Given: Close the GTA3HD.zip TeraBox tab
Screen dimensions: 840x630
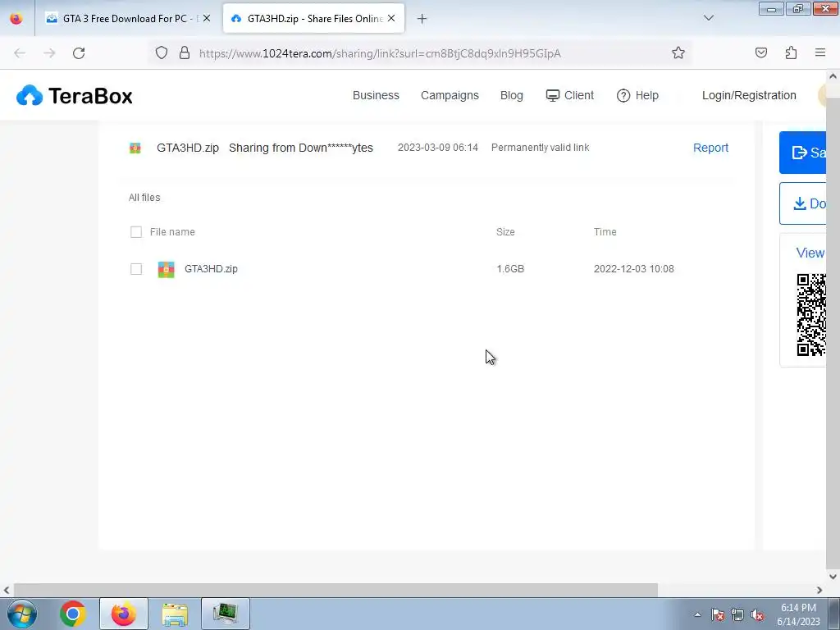Looking at the screenshot, I should [391, 18].
